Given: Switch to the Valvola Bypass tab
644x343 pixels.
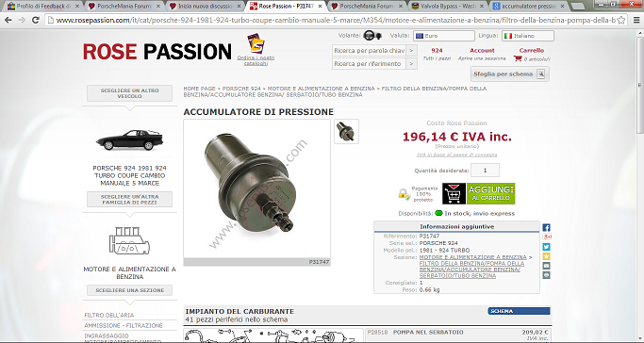Looking at the screenshot, I should [448, 7].
